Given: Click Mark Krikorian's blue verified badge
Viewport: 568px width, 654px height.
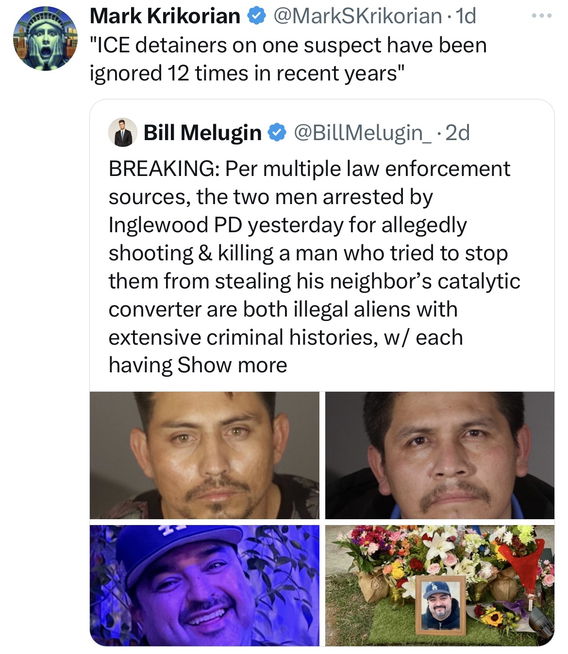Looking at the screenshot, I should point(257,16).
